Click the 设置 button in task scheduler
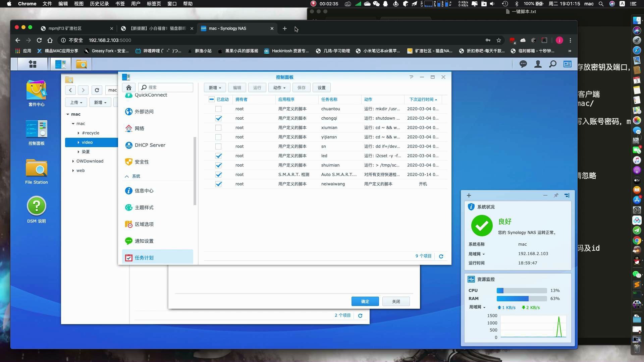 pyautogui.click(x=322, y=88)
